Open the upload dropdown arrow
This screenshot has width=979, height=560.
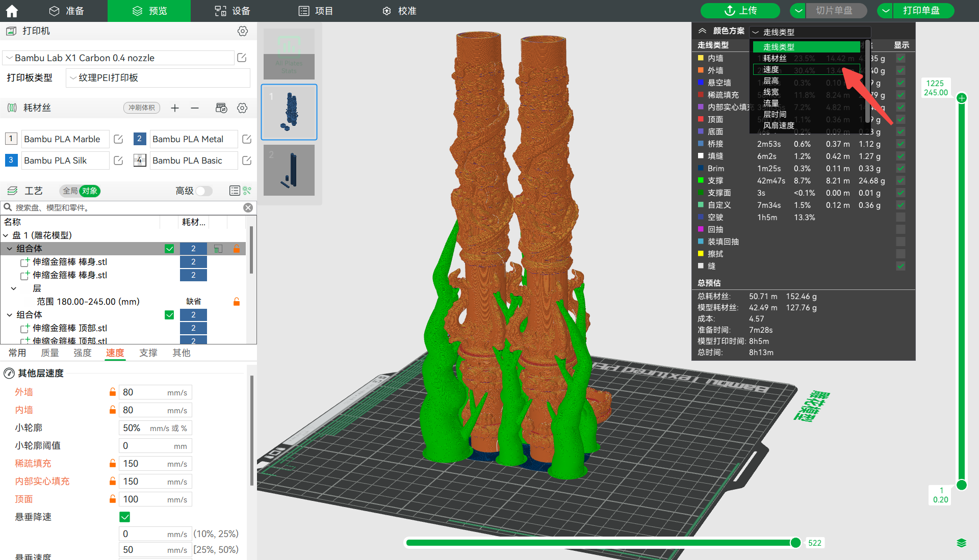click(x=798, y=11)
